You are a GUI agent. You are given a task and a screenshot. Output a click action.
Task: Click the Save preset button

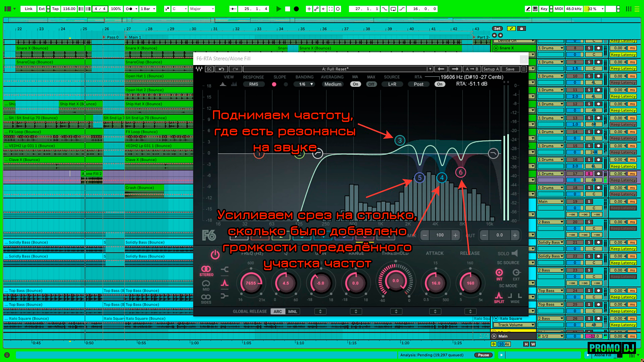(x=510, y=69)
